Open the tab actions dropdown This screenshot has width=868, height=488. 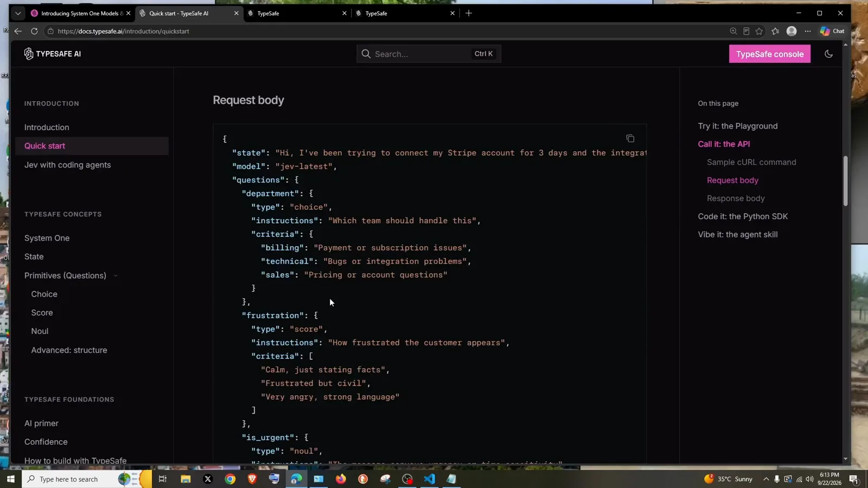point(18,13)
